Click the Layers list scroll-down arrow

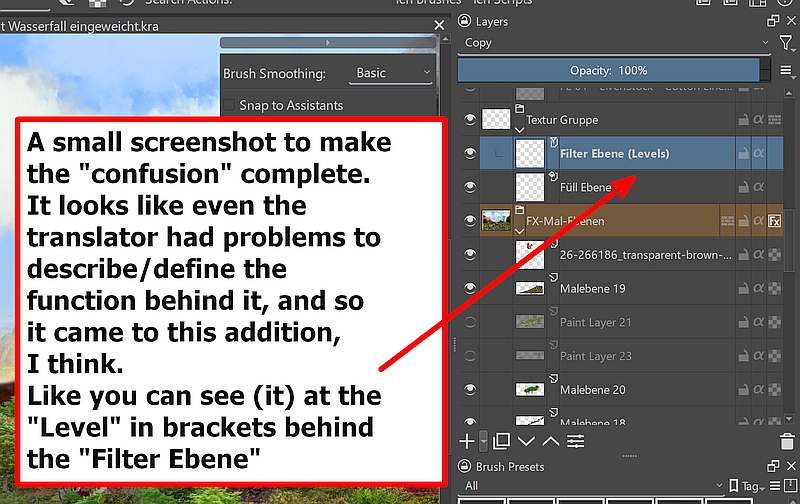coord(789,419)
